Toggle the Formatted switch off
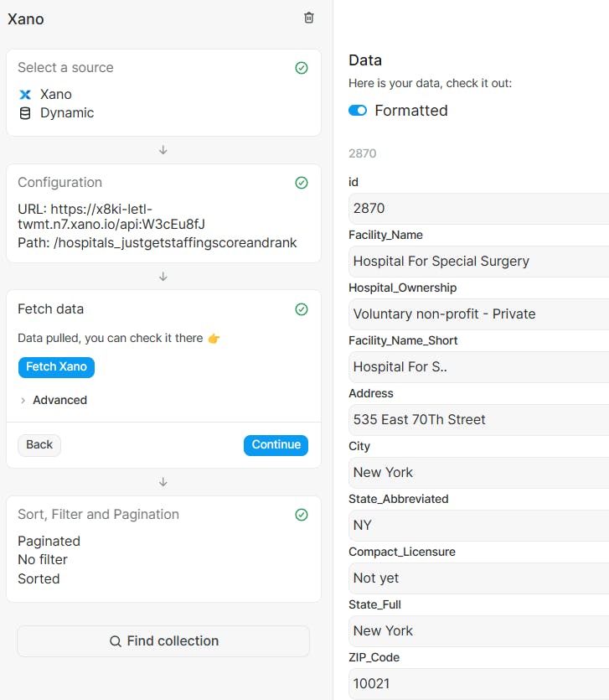 pos(358,111)
